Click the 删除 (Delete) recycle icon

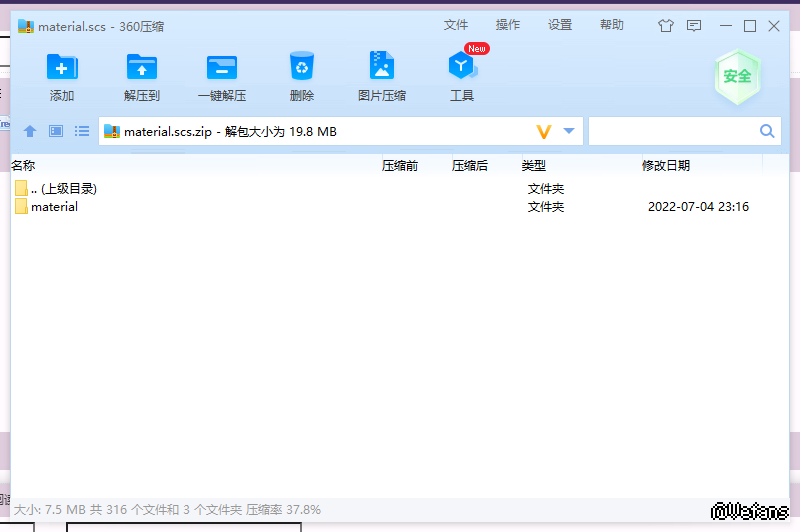pos(301,68)
